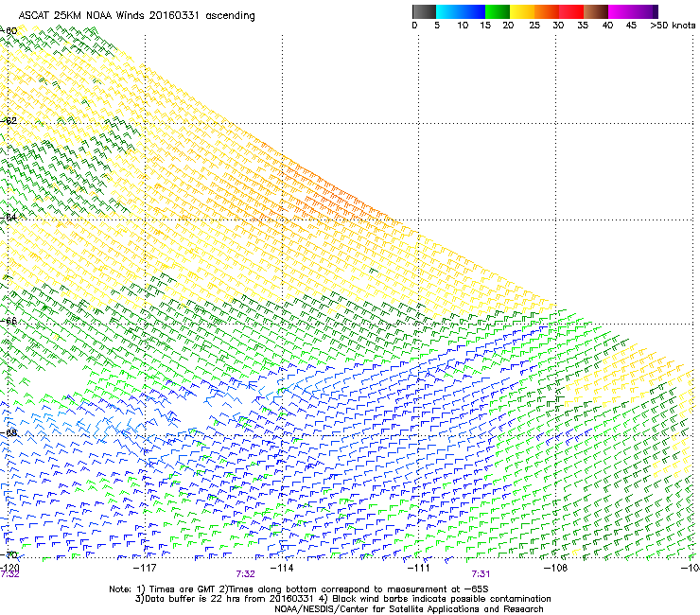The image size is (700, 615).
Task: Click the magenta 40-45 knots legend segment
Action: coord(621,11)
